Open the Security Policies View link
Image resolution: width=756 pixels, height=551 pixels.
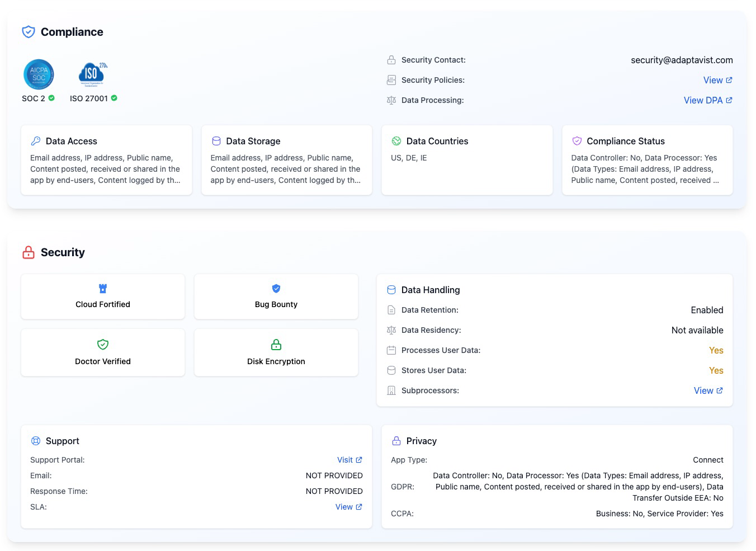pyautogui.click(x=717, y=80)
